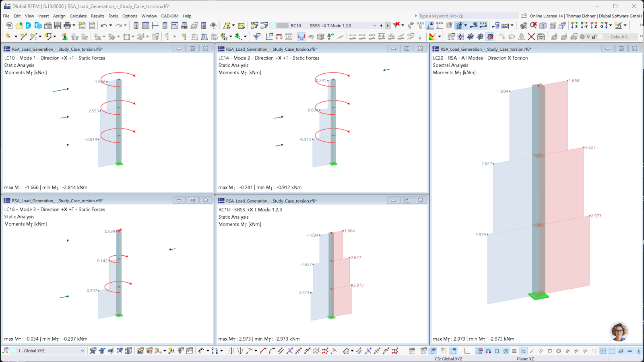The height and width of the screenshot is (362, 644).
Task: Open a model with the folder icon
Action: tap(19, 25)
